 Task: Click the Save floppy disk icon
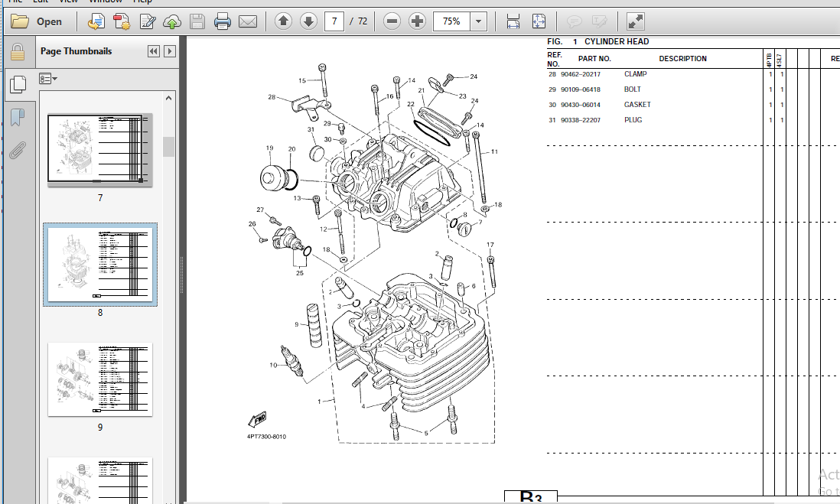click(x=197, y=21)
